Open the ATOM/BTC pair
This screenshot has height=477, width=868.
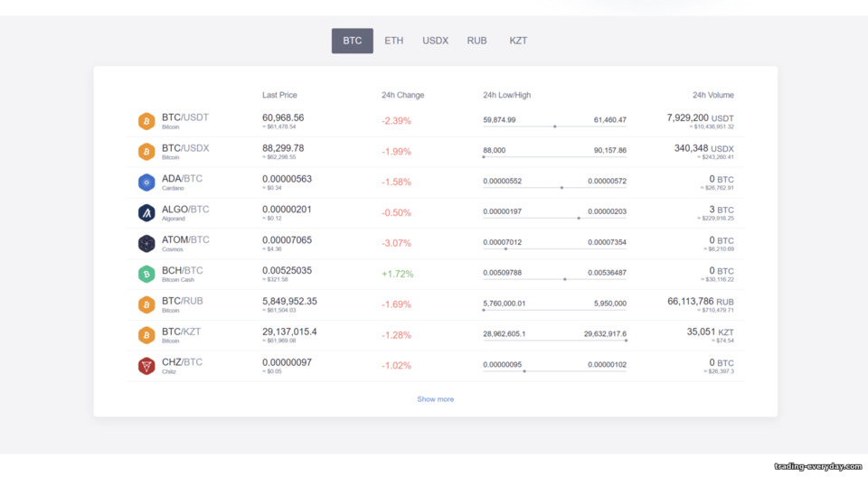coord(185,239)
